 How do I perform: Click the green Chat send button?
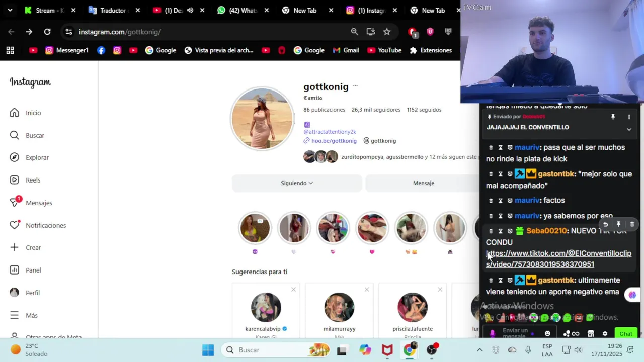tap(626, 334)
